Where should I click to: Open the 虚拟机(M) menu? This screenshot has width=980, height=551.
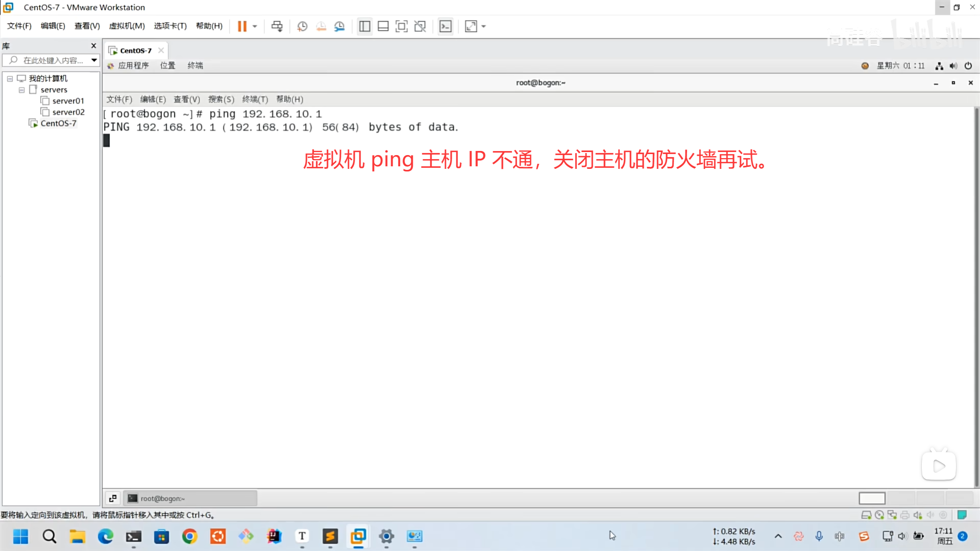click(127, 26)
